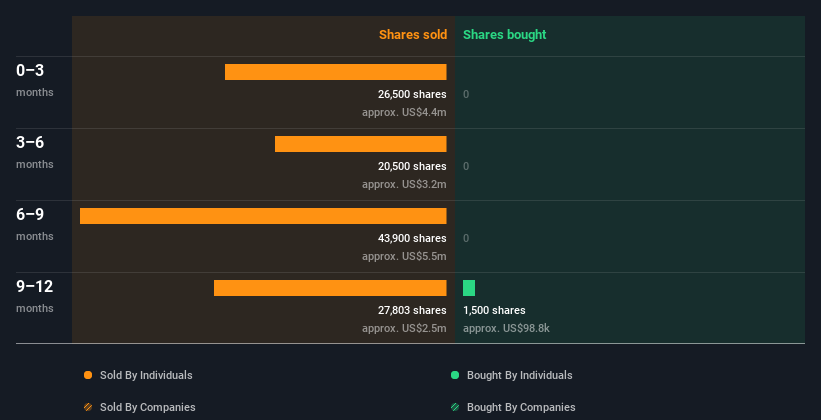Click the striped Bought By Companies legend icon

coord(455,407)
